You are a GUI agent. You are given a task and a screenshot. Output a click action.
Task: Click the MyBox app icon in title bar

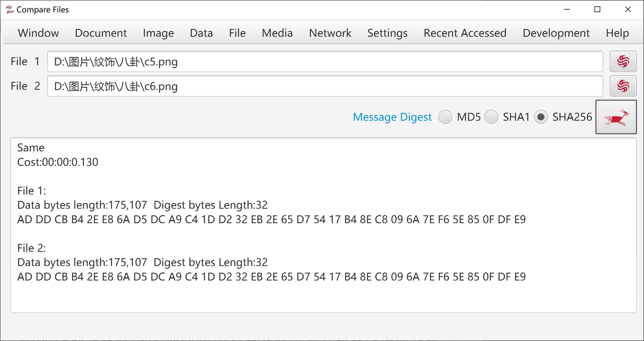pyautogui.click(x=10, y=10)
